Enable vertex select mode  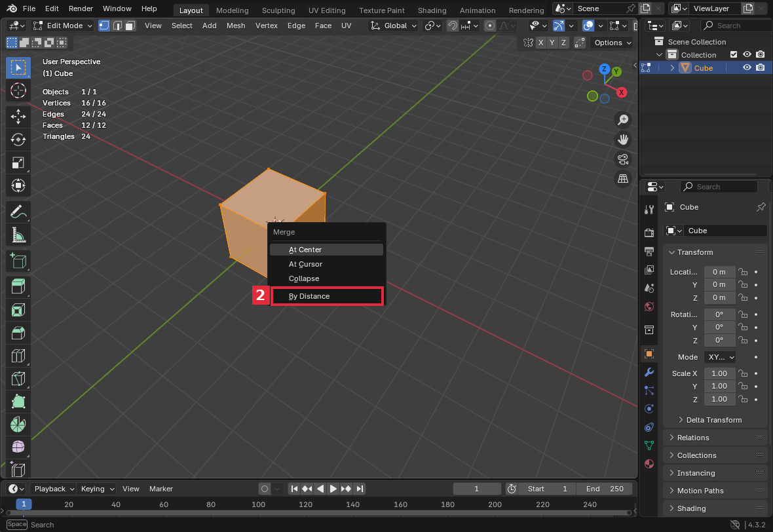(104, 26)
